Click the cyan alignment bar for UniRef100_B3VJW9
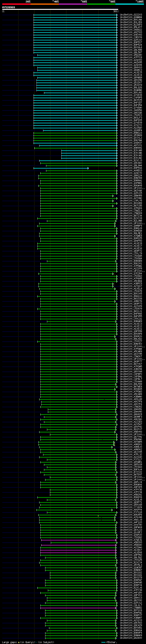 (90, 151)
